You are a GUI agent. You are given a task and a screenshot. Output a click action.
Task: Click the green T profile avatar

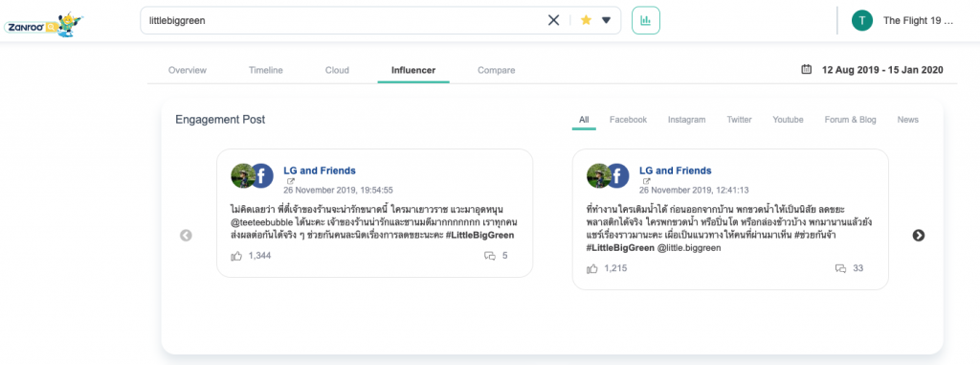coord(862,20)
